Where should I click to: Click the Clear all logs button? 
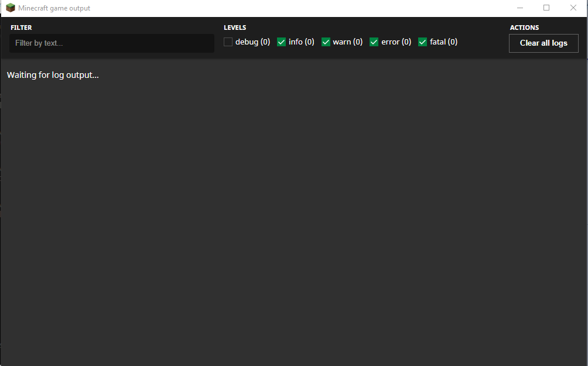tap(543, 43)
